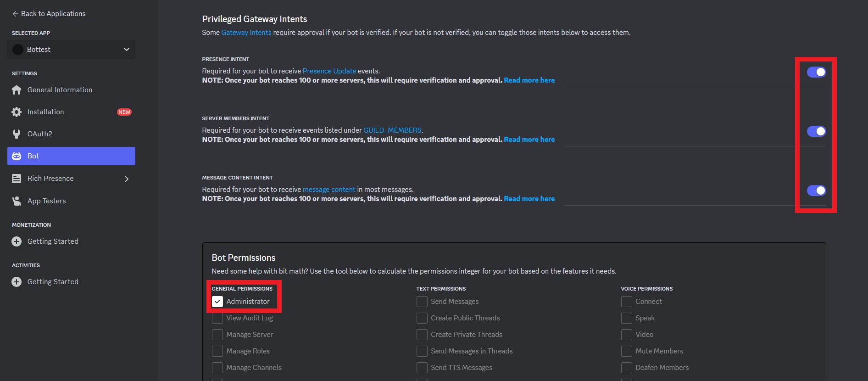Check the Create Private Threads checkbox
This screenshot has width=868, height=381.
click(x=422, y=335)
